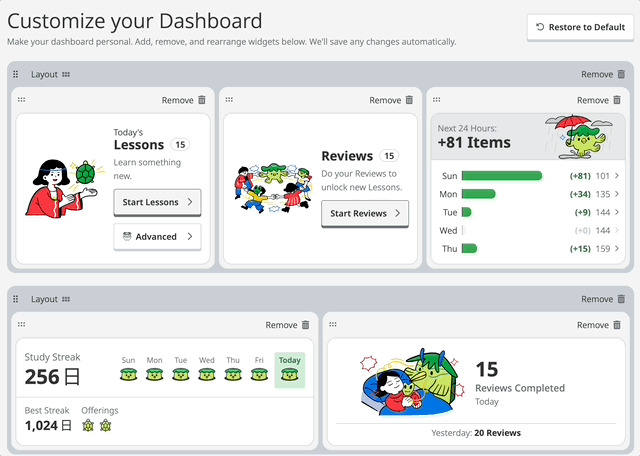This screenshot has height=456, width=640.
Task: Click the Reviews widget drag handle
Action: point(230,100)
